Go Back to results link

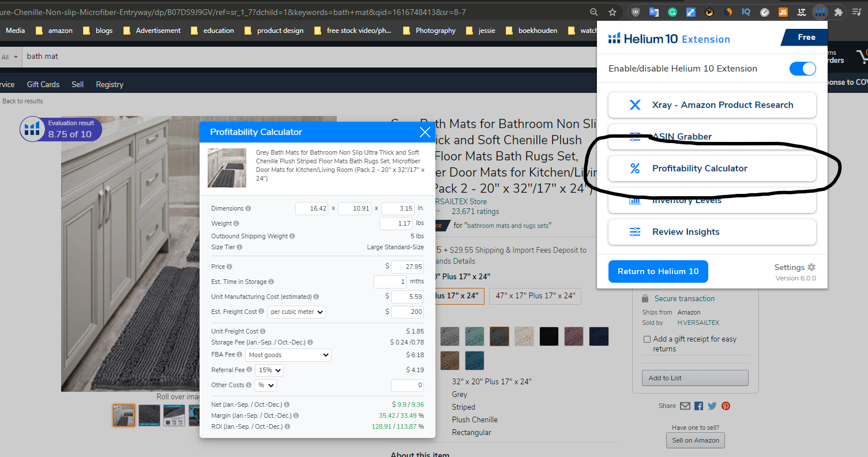click(22, 101)
